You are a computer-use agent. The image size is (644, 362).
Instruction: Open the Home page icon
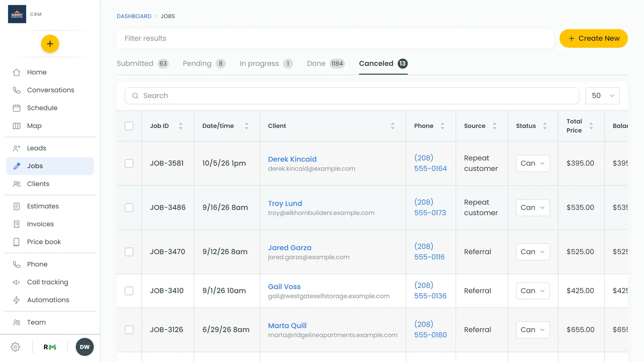[17, 72]
